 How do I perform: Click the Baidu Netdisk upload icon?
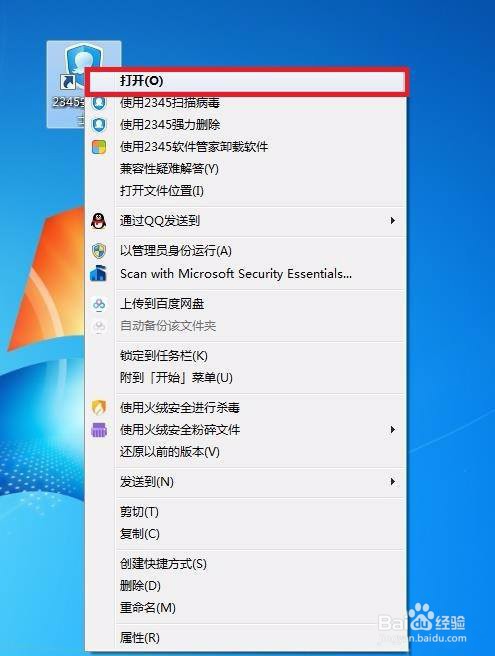click(x=99, y=304)
